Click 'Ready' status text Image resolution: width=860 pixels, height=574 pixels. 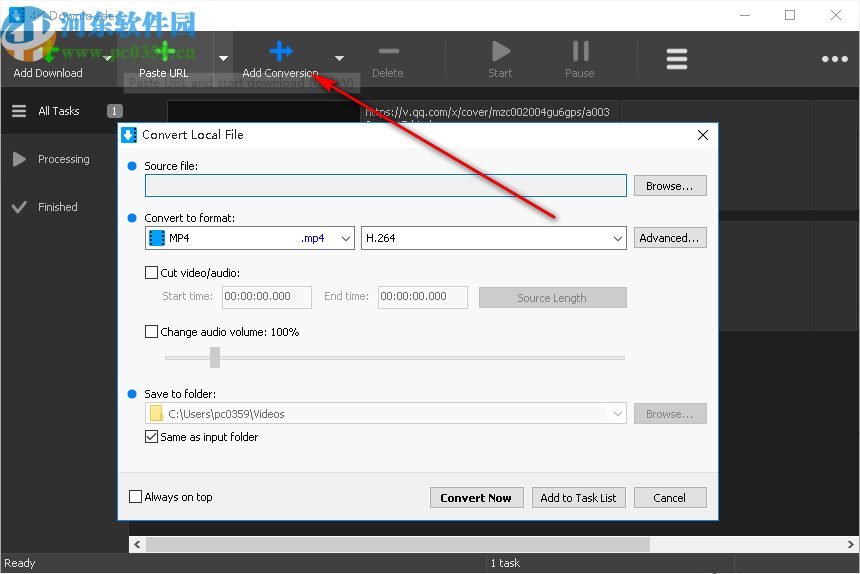pyautogui.click(x=20, y=563)
